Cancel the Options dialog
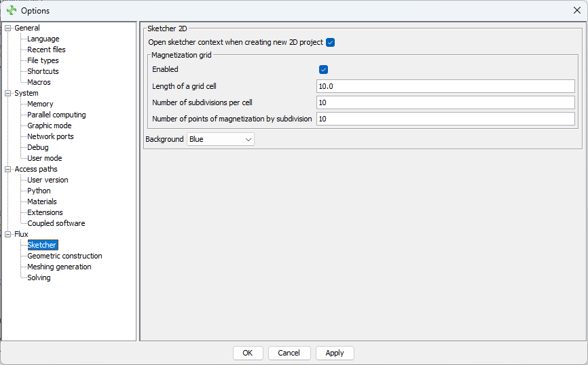Image resolution: width=588 pixels, height=365 pixels. [289, 353]
